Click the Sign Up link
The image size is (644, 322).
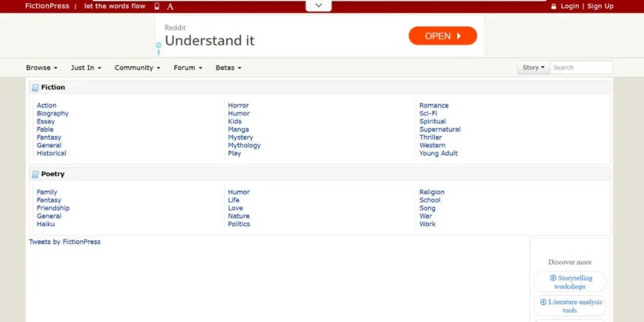coord(600,6)
